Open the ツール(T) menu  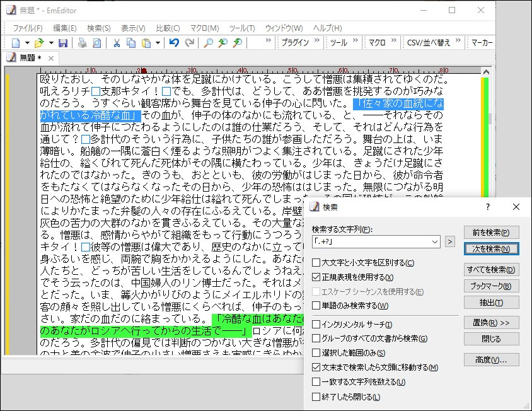tap(242, 28)
